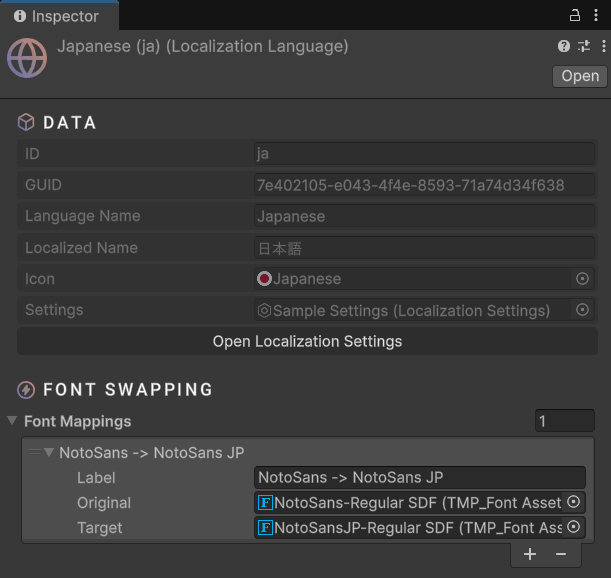
Task: Click the Target field NotoSansJP-Regular SDF
Action: [420, 528]
